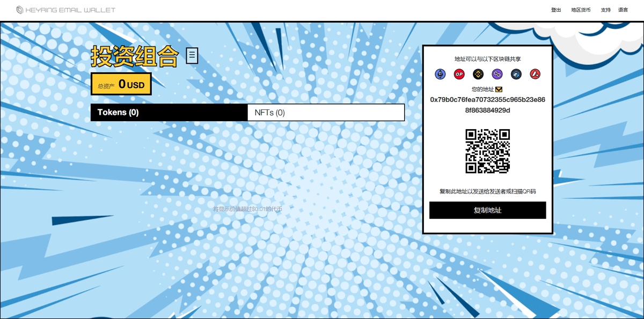
Task: Click the red Optimism OP icon
Action: (459, 75)
